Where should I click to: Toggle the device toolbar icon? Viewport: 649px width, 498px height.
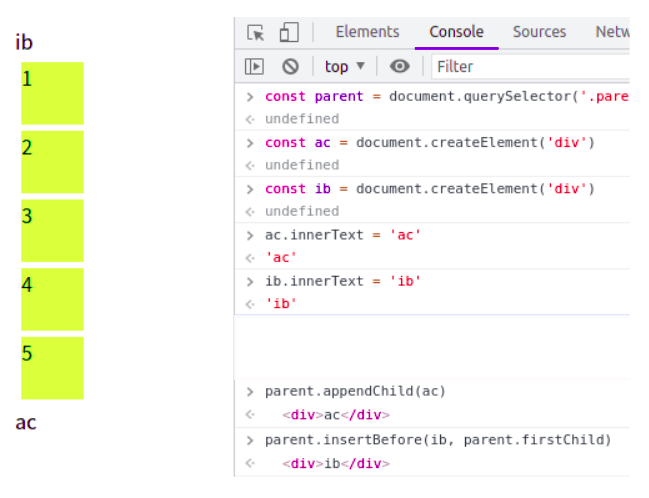(289, 32)
